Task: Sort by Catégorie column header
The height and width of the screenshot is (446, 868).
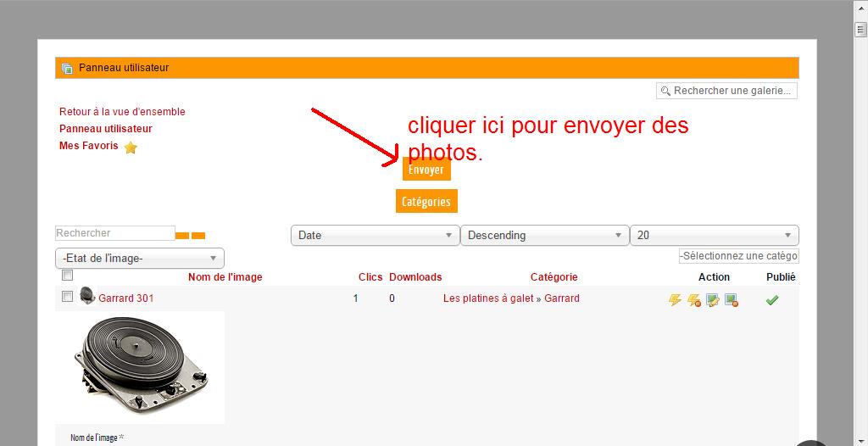Action: [x=554, y=277]
